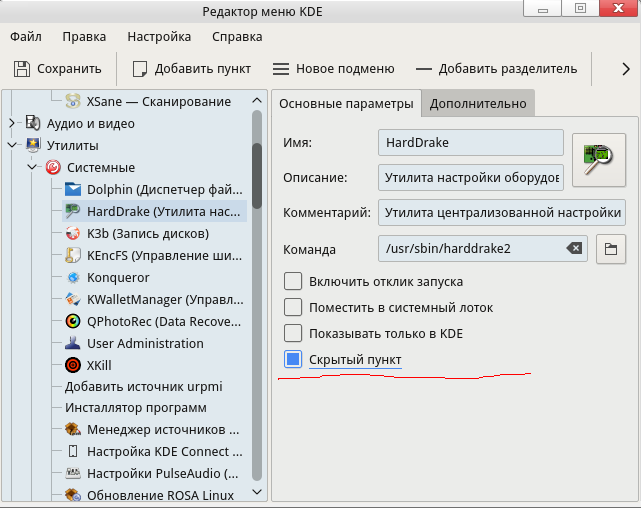Enable launch feedback checkbox
Screen dimensions: 641x508
tap(293, 281)
